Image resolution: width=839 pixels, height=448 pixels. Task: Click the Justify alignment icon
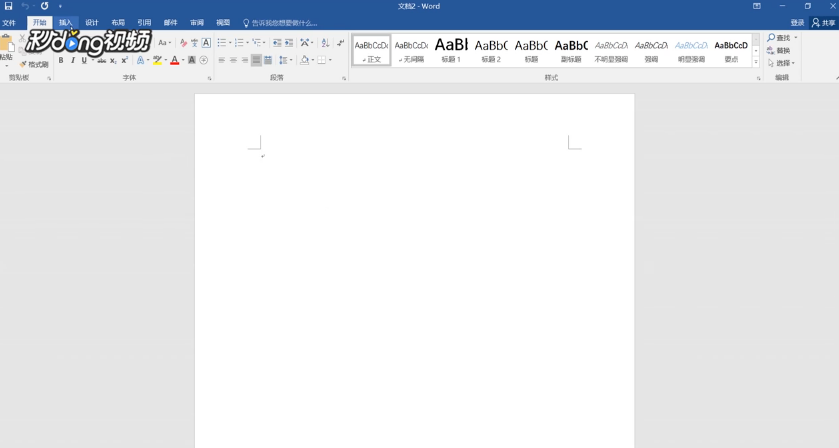pyautogui.click(x=256, y=60)
